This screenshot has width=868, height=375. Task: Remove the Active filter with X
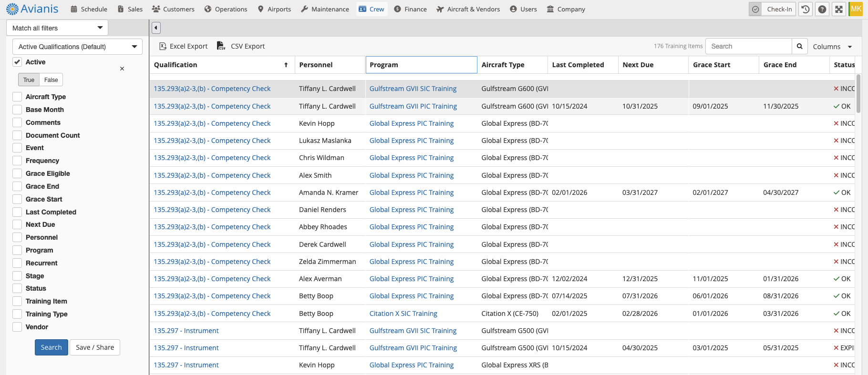point(122,69)
